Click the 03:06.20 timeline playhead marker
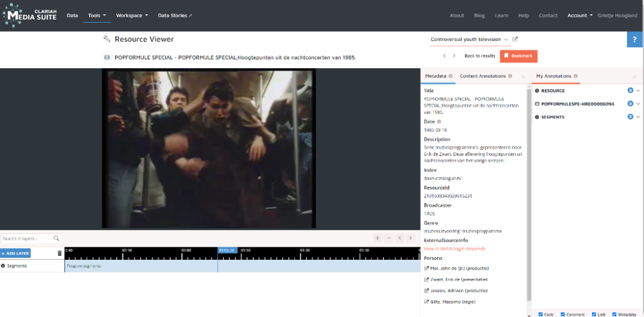Image resolution: width=644 pixels, height=317 pixels. (227, 250)
